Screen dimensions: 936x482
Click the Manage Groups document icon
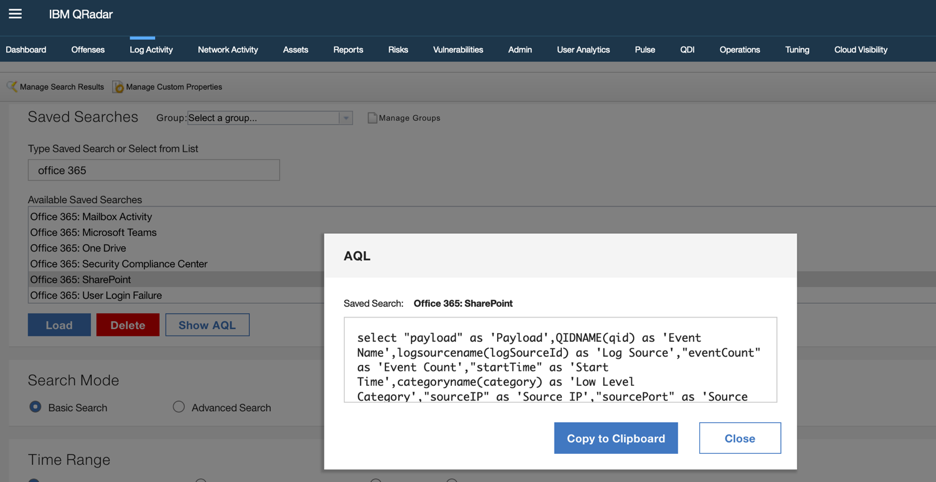[372, 118]
